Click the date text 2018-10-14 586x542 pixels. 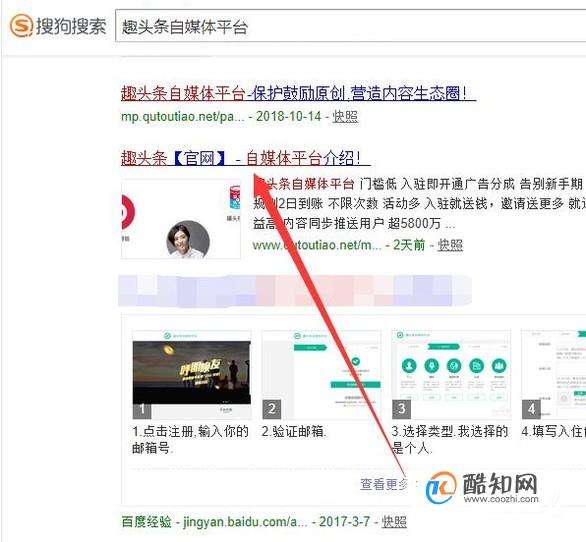click(288, 117)
